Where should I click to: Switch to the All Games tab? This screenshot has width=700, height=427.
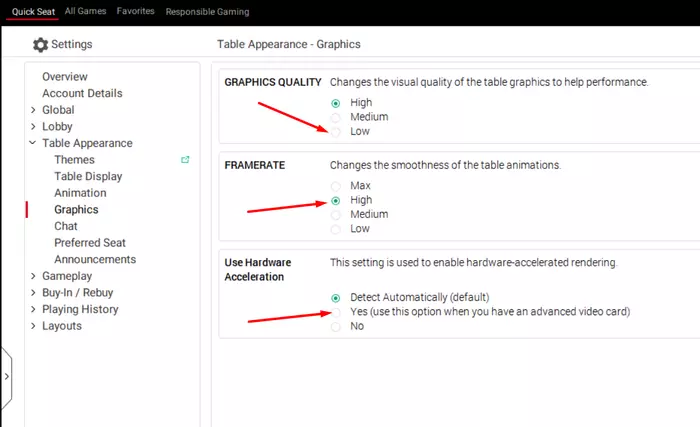point(85,11)
